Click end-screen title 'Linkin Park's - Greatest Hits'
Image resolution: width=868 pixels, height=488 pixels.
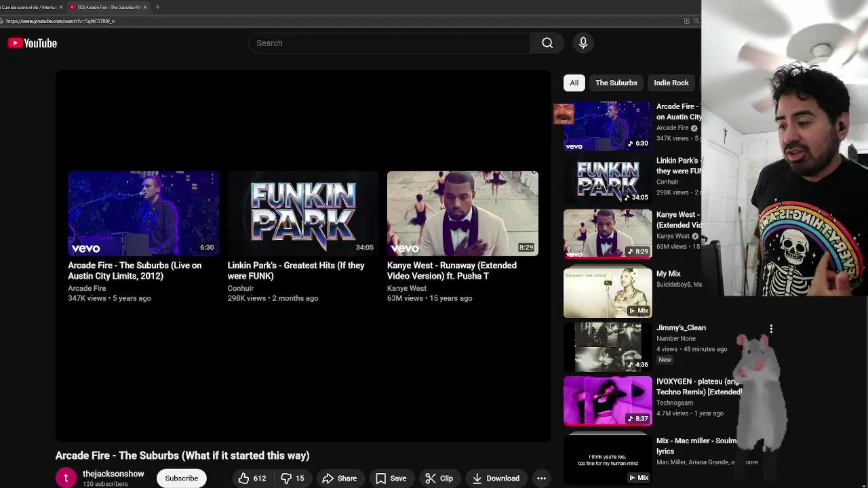296,270
